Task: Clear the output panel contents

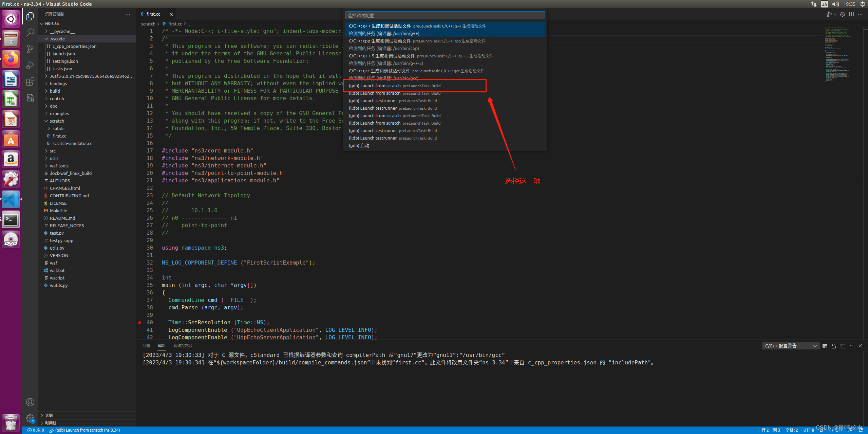Action: click(825, 346)
